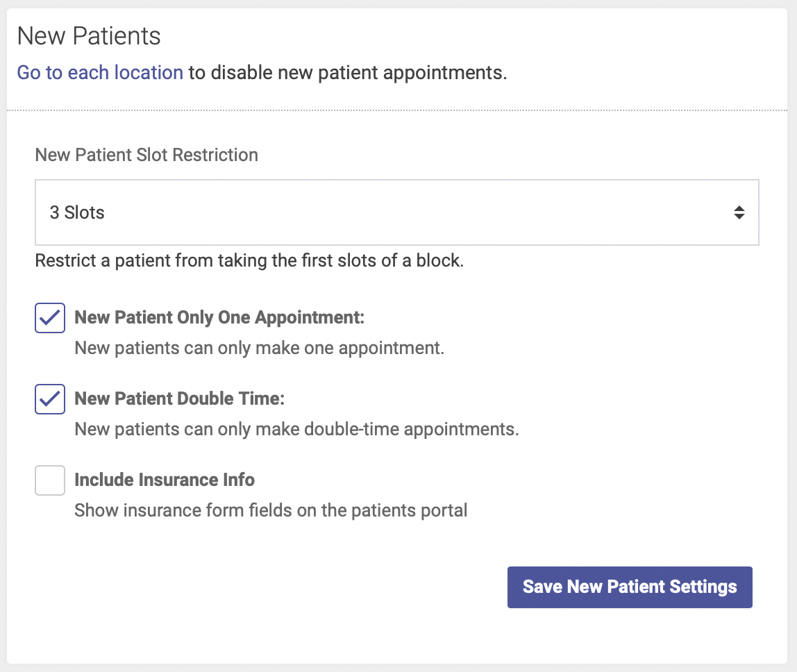The width and height of the screenshot is (797, 672).
Task: Click the up-down arrow on slots selector
Action: (739, 212)
